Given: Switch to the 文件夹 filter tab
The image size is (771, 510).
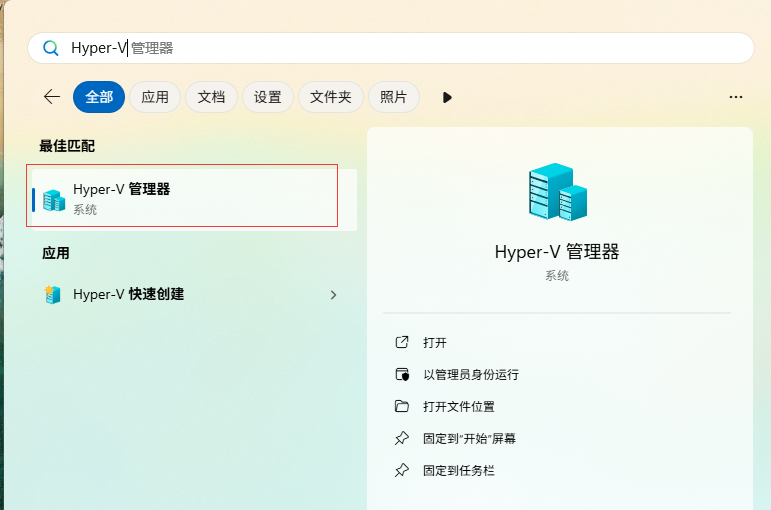Looking at the screenshot, I should (x=330, y=97).
